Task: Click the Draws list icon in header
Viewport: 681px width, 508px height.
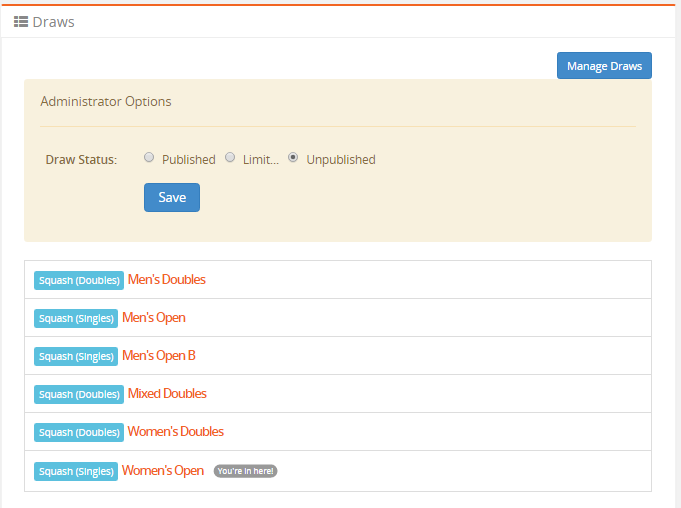Action: click(20, 21)
